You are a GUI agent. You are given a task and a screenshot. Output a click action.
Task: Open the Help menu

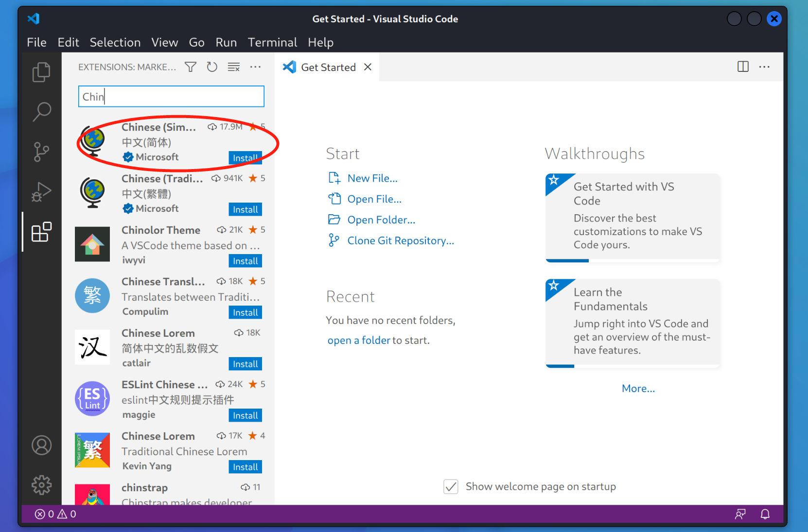(320, 42)
